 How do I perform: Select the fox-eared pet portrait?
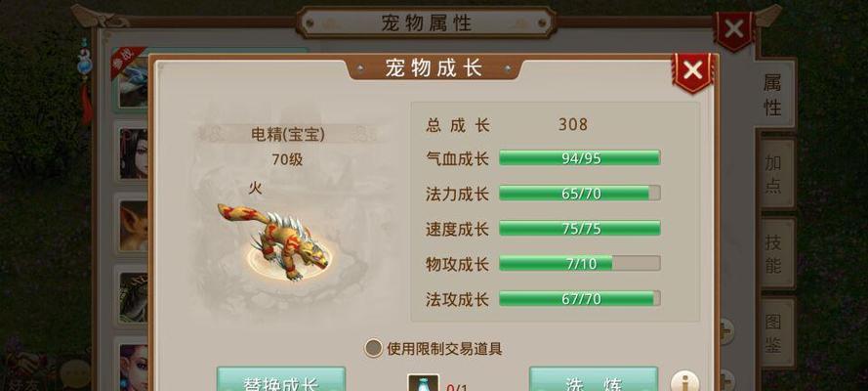133,225
